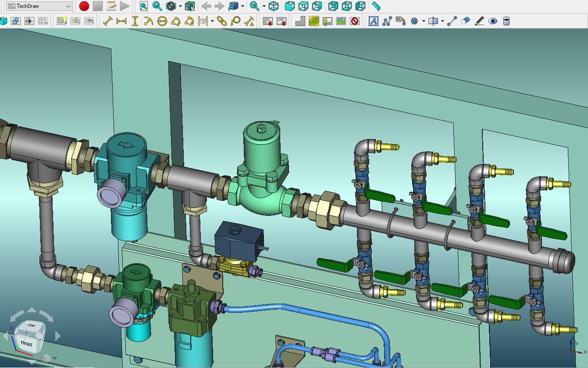This screenshot has width=588, height=368.
Task: Remove view from clip group
Action: 89,21
